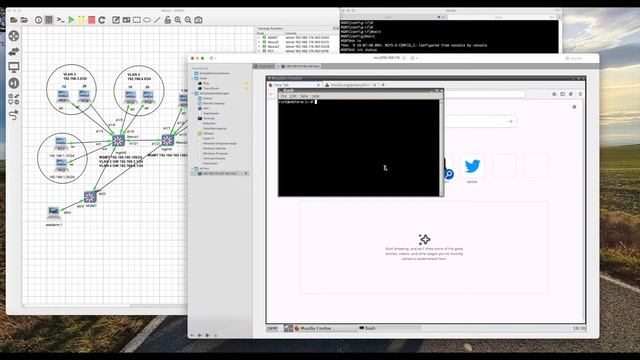Viewport: 640px width, 360px height.
Task: Open new tab page settings gear
Action: pyautogui.click(x=574, y=107)
